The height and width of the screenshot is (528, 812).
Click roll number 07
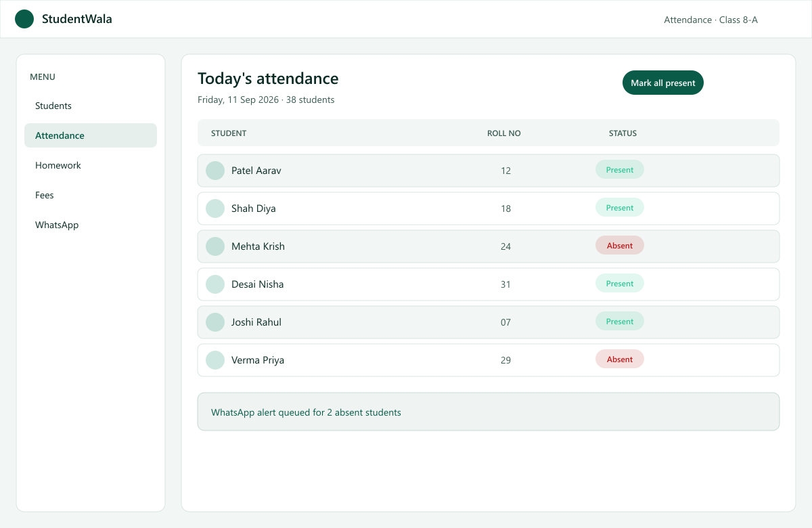[505, 322]
